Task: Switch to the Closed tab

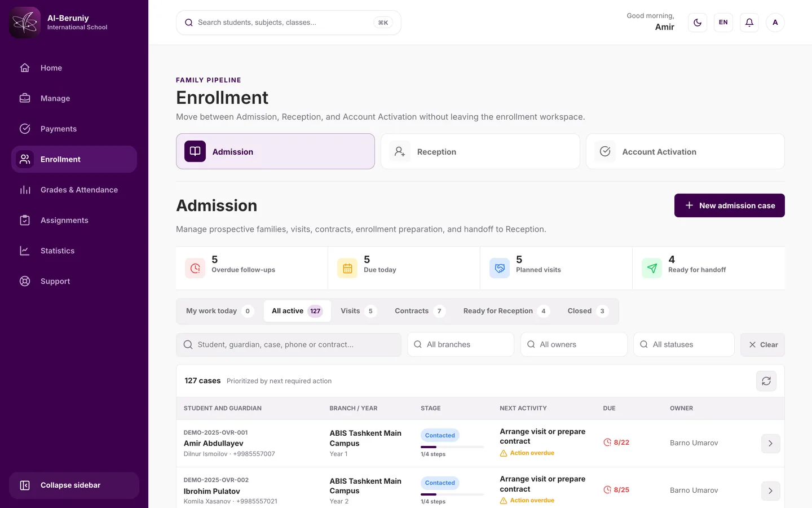Action: coord(588,311)
